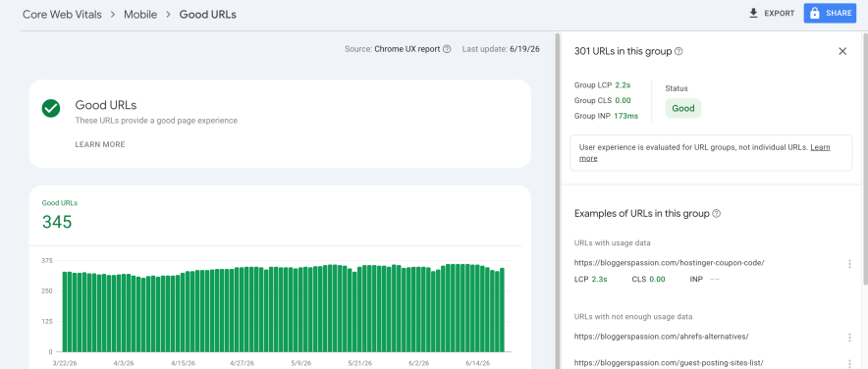The height and width of the screenshot is (369, 868).
Task: Click the 3/22/26 chart axis label
Action: 66,363
